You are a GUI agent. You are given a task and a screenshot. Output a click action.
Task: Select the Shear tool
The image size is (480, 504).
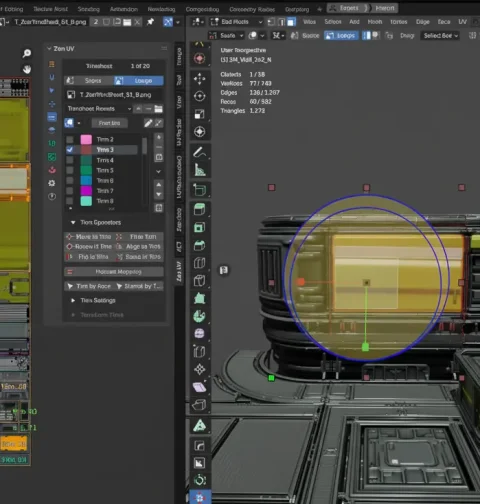(199, 387)
